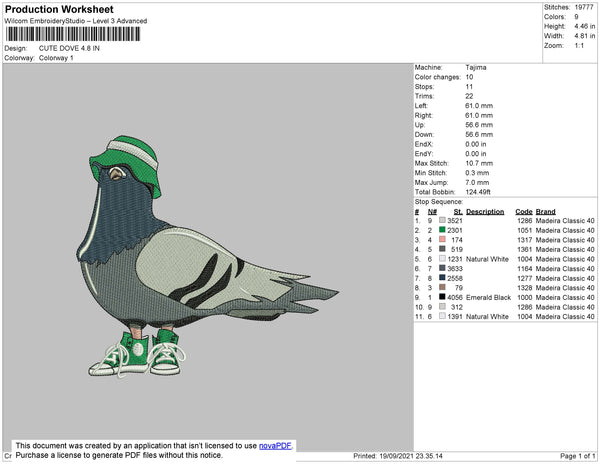Select the Trims value '22'
This screenshot has height=464, width=600.
[x=469, y=96]
